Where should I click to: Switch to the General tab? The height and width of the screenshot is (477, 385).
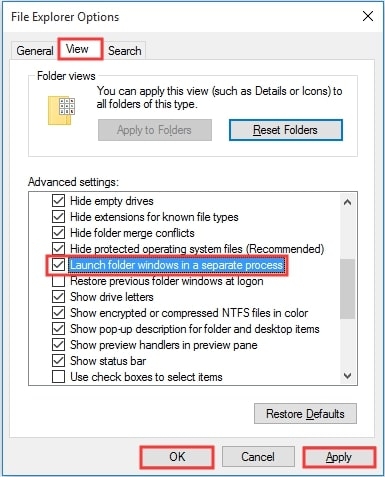[35, 51]
